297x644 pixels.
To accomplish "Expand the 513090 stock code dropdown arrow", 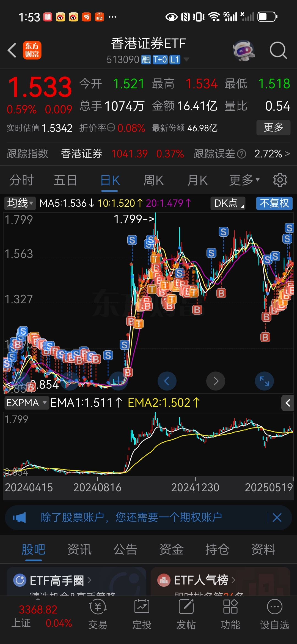I will click(x=186, y=59).
